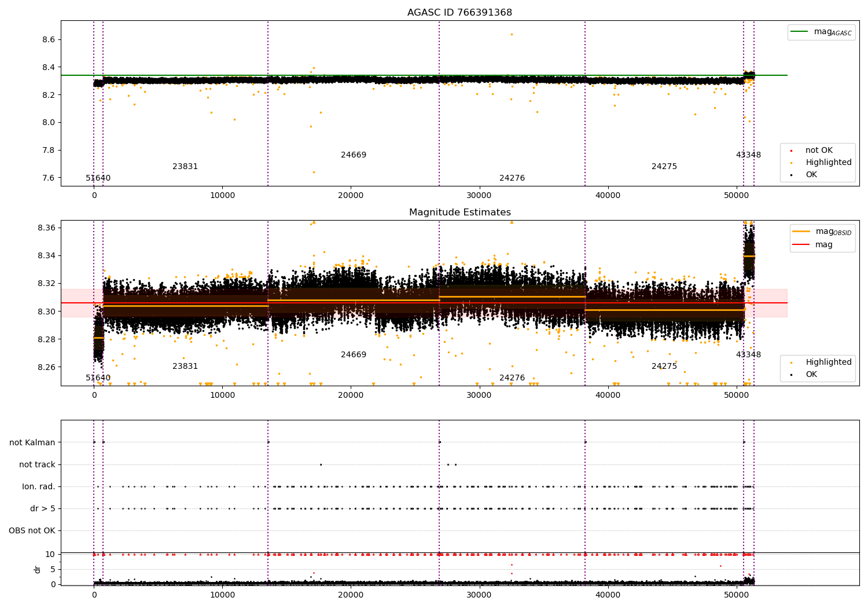Click the orange line sample beside mag OBSID

coord(801,232)
